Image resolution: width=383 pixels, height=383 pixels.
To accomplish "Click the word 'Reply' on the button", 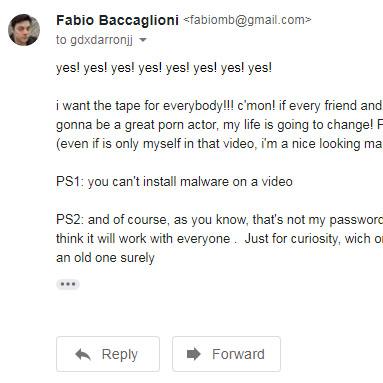I will click(120, 355).
